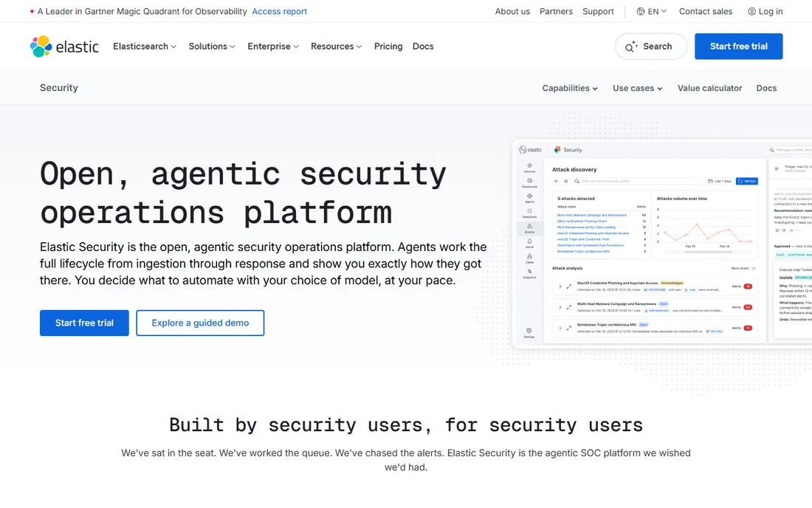This screenshot has width=812, height=508.
Task: Click the header Start free trial button
Action: pos(738,47)
